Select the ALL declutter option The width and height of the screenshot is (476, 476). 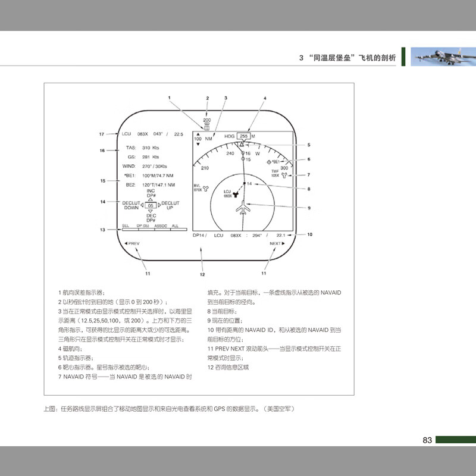click(175, 226)
